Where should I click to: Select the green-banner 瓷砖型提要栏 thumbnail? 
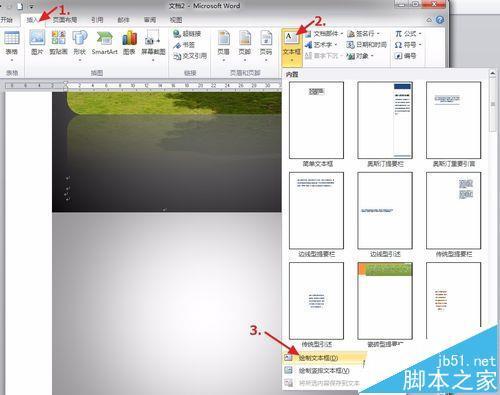pos(385,301)
